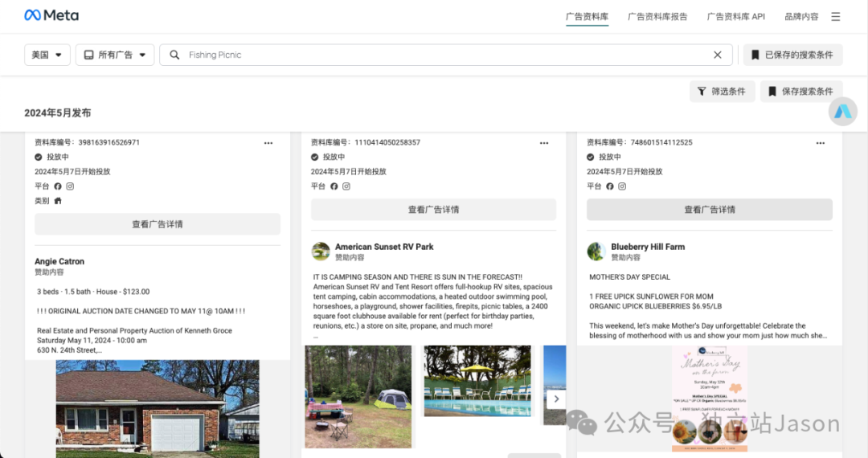Click the campsite tent photo

coord(358,397)
